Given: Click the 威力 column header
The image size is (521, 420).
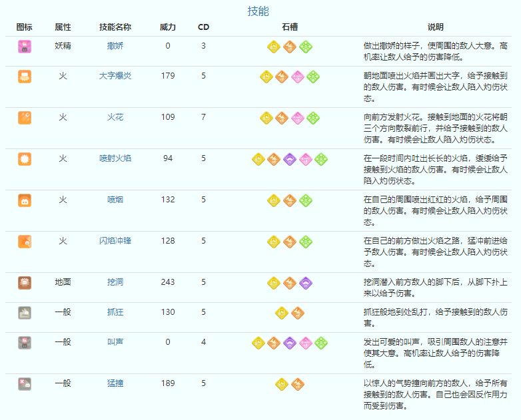Looking at the screenshot, I should coord(168,27).
